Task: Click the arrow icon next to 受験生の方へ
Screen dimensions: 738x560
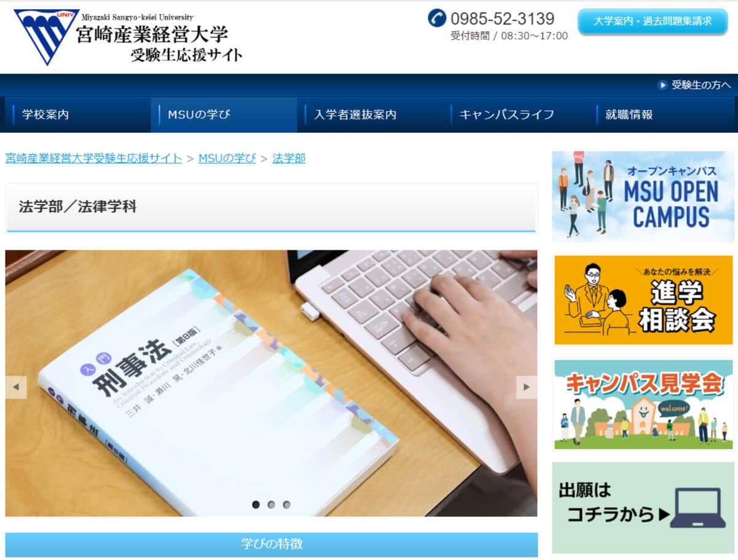Action: point(662,85)
